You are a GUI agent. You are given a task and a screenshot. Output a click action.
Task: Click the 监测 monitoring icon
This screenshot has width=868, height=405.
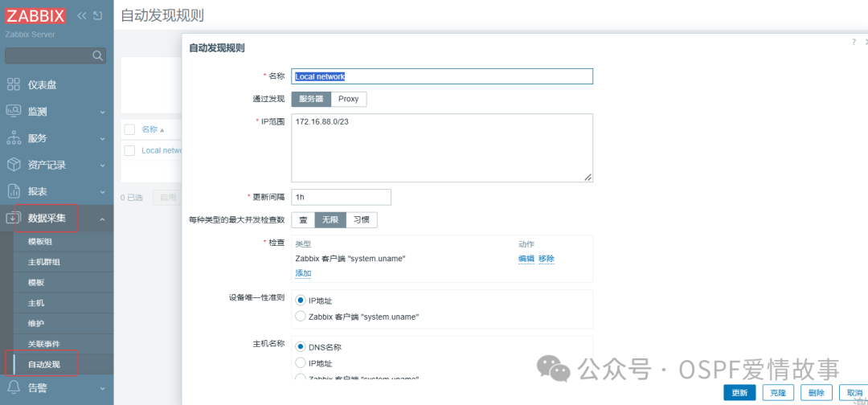pos(14,111)
